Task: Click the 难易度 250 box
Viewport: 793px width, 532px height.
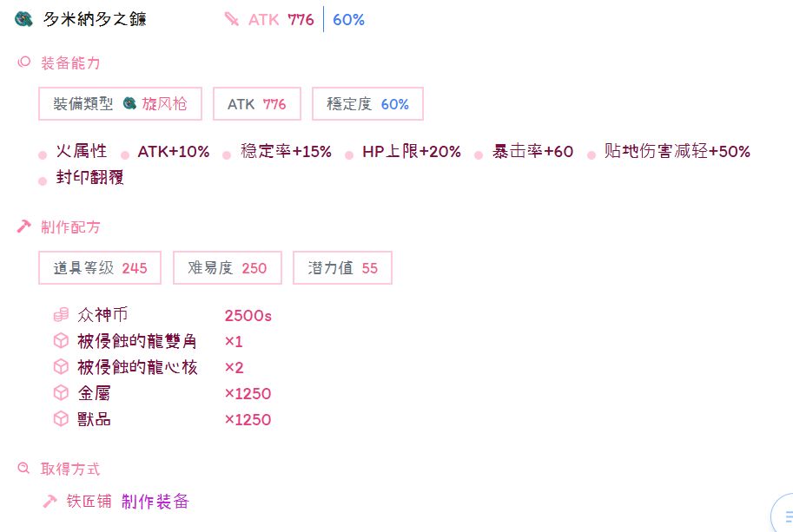Action: (228, 268)
